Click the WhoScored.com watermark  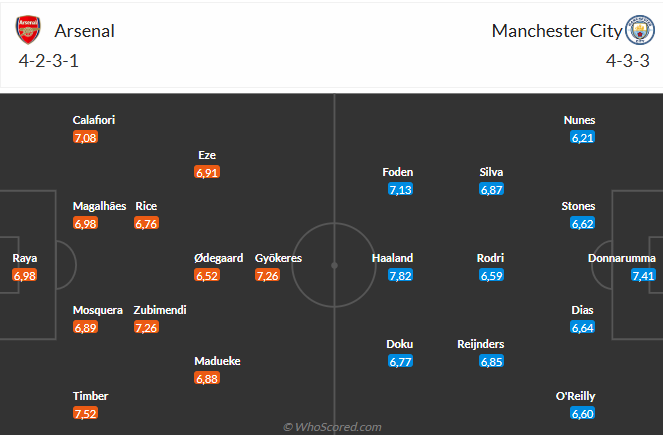[x=331, y=427]
